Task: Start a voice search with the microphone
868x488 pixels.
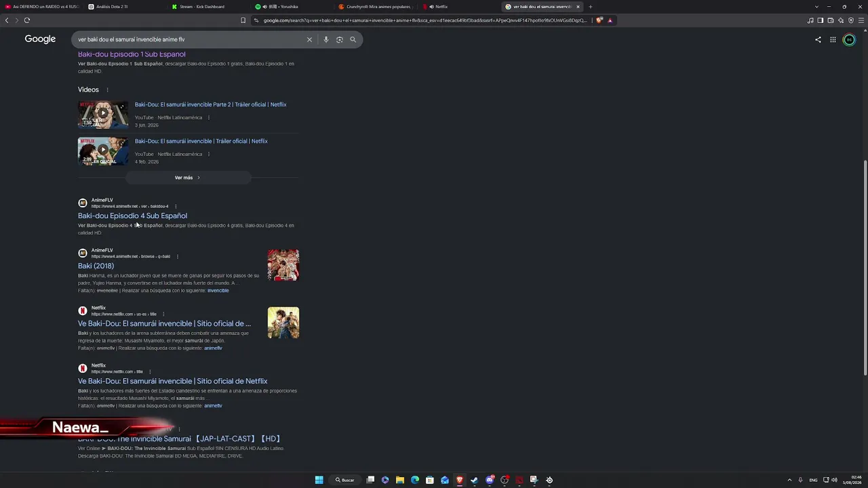Action: (326, 39)
